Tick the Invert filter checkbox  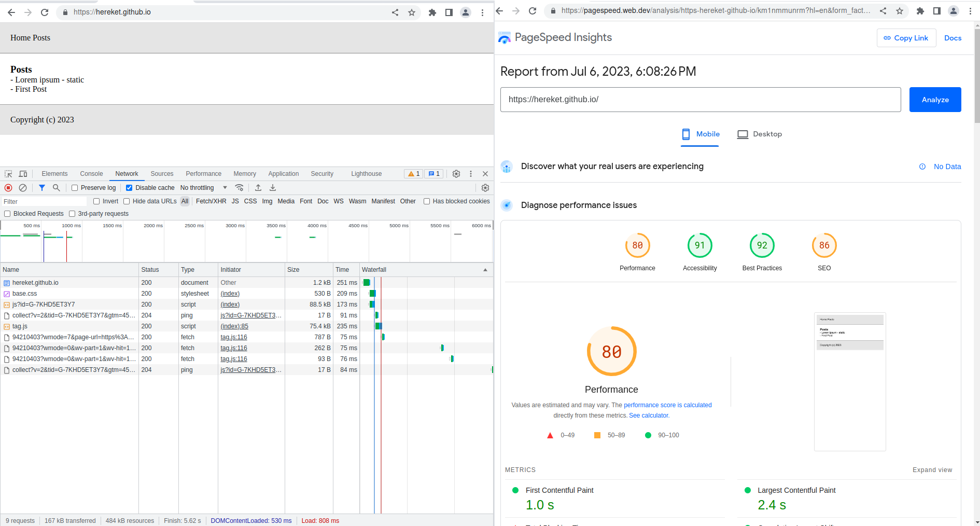(96, 201)
